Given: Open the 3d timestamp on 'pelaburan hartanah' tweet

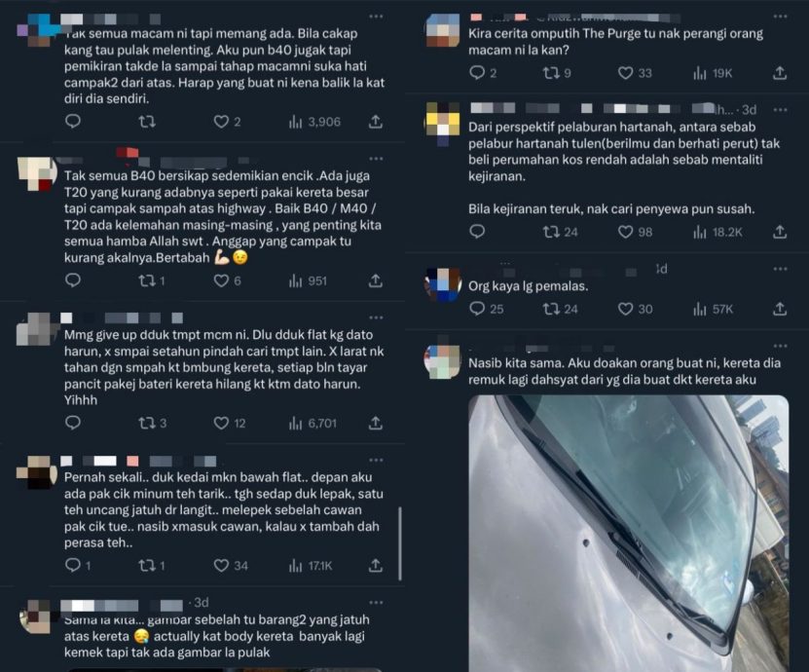Looking at the screenshot, I should tap(750, 109).
